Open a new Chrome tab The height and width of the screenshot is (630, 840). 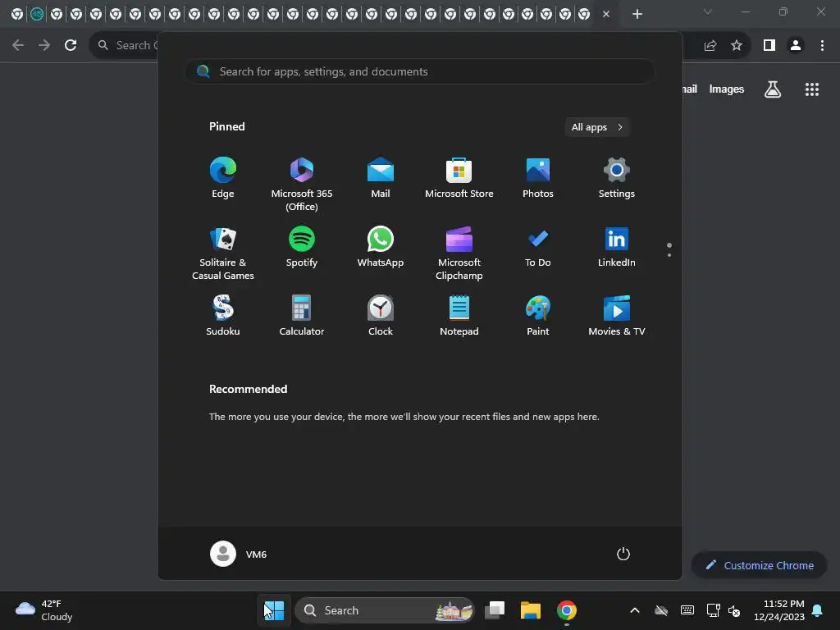(x=637, y=14)
